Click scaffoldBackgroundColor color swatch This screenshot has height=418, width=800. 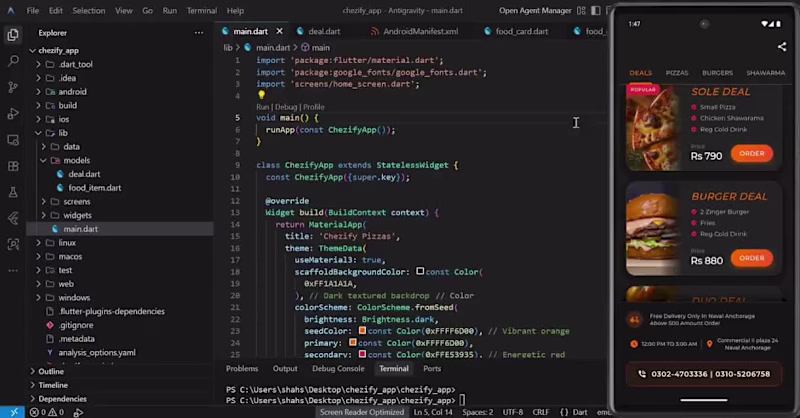420,271
